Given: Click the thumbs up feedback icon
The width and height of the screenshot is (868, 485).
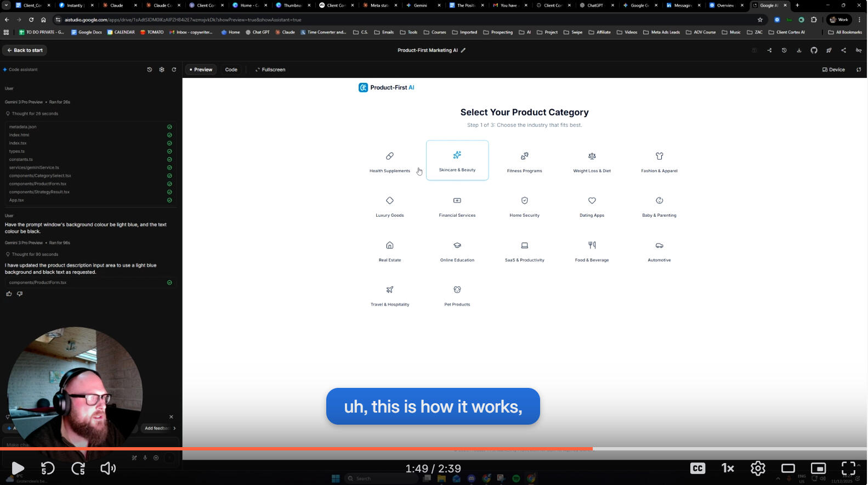Looking at the screenshot, I should click(x=9, y=294).
